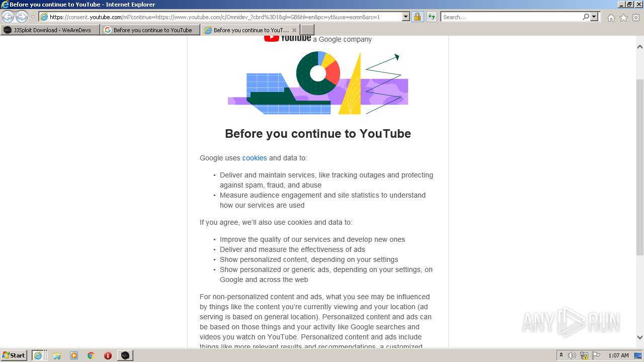Image resolution: width=644 pixels, height=362 pixels.
Task: Start search with the magnifier icon
Action: (586, 17)
